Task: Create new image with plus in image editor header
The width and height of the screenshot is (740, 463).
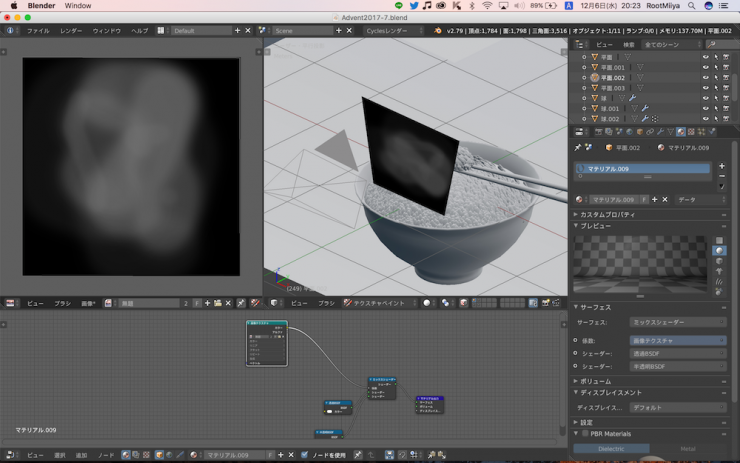Action: click(x=207, y=303)
